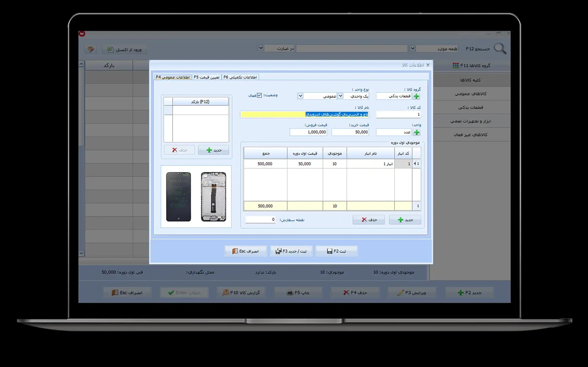Click ثبت / جدید F3 button
This screenshot has width=588, height=367.
[x=291, y=251]
